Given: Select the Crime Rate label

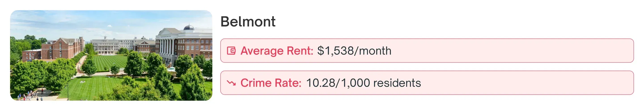Looking at the screenshot, I should click(x=271, y=83).
